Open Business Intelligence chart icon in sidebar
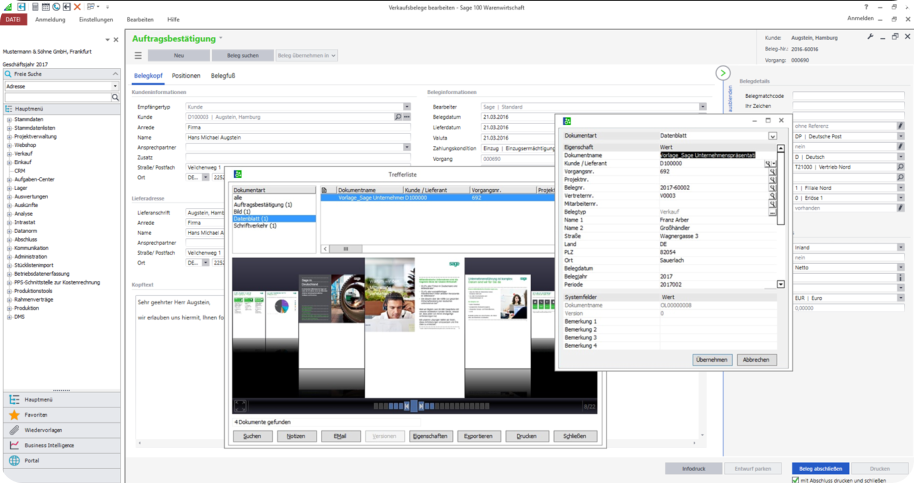Screen dimensions: 914x483 (14, 445)
